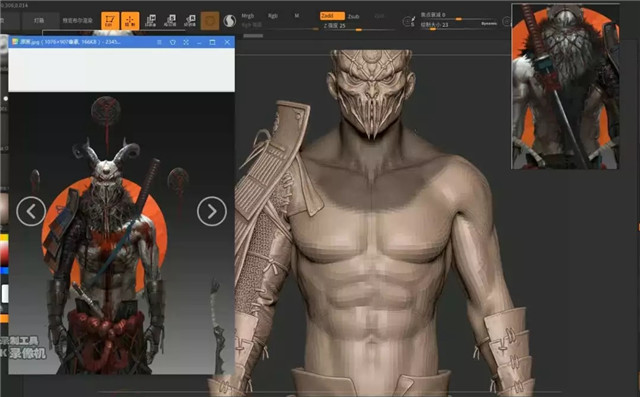This screenshot has width=640, height=397.
Task: Enable the Rgb channel mode
Action: [x=273, y=16]
